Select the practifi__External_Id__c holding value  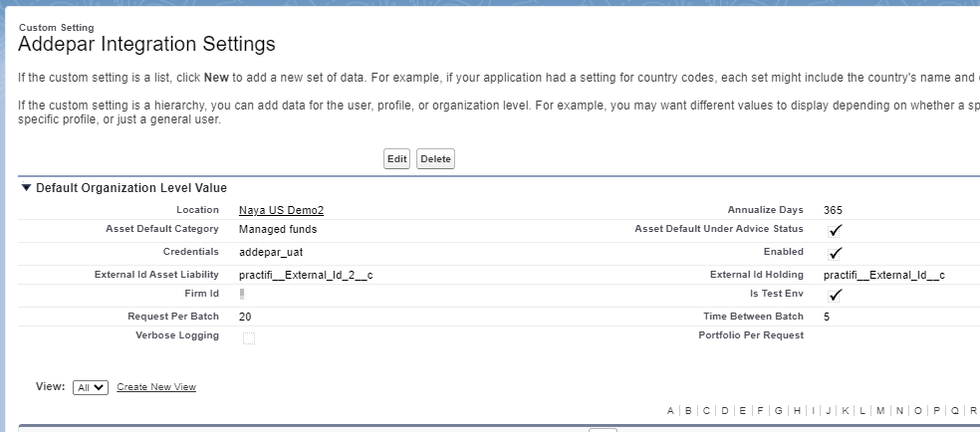(x=883, y=275)
